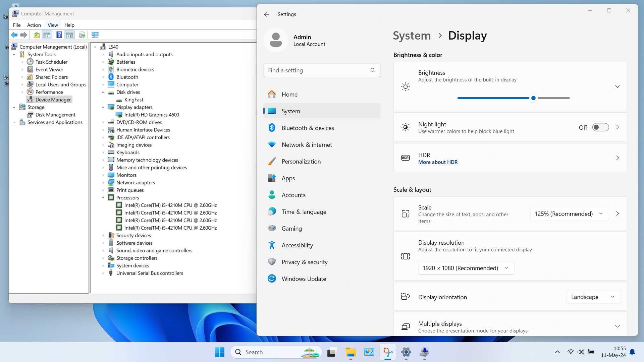Toggle the Night light switch
This screenshot has height=362, width=644.
click(600, 127)
